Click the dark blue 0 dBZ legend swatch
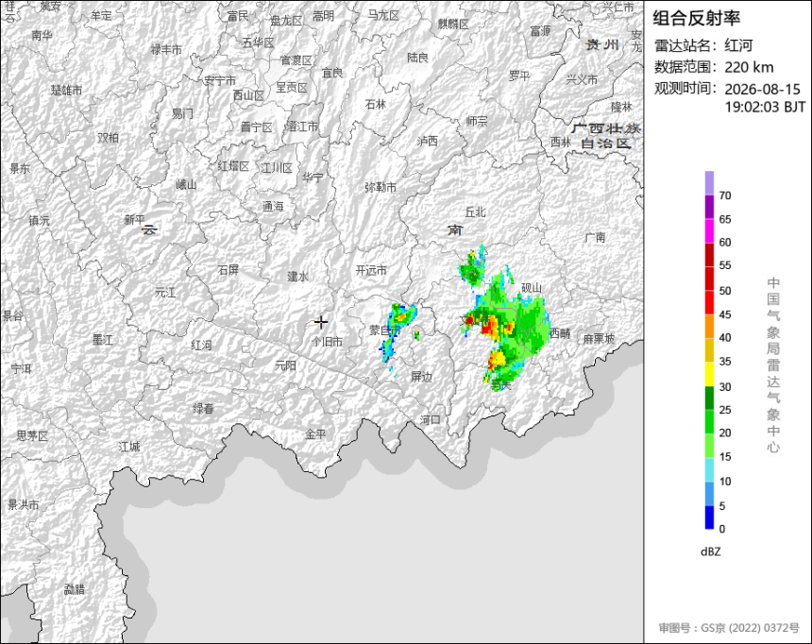 709,517
